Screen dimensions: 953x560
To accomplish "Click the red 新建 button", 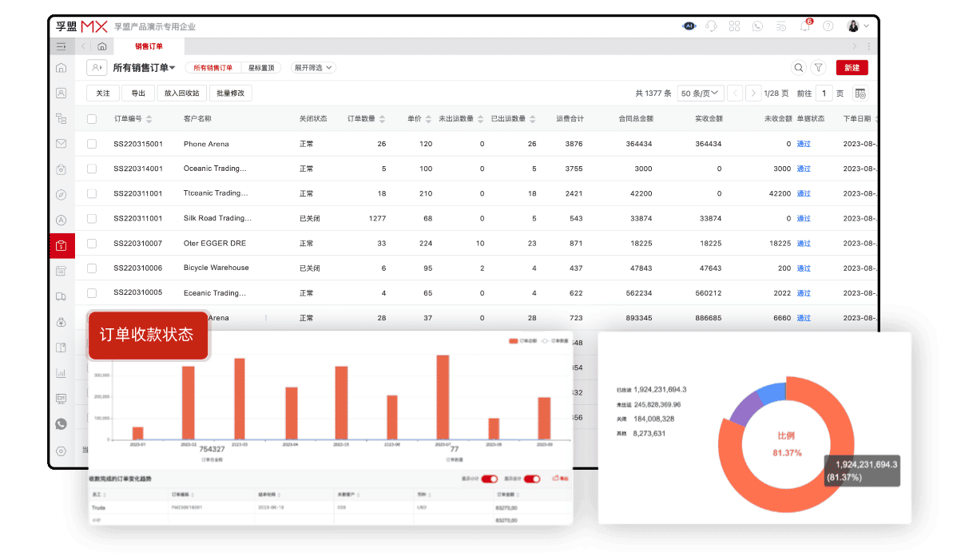I will [x=852, y=68].
